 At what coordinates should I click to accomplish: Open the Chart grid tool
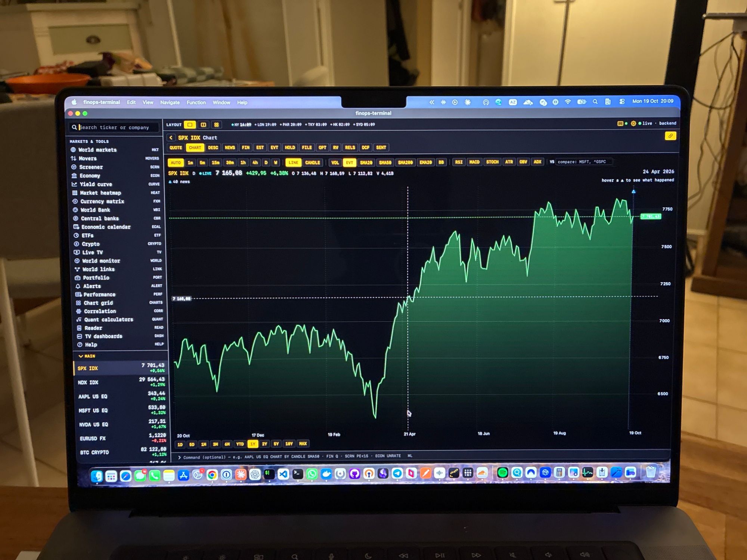(x=119, y=303)
